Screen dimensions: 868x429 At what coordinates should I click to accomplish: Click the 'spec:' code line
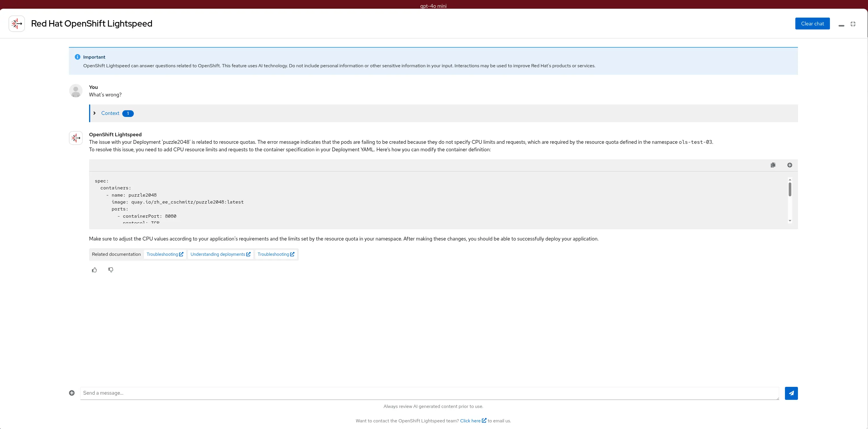tap(102, 181)
